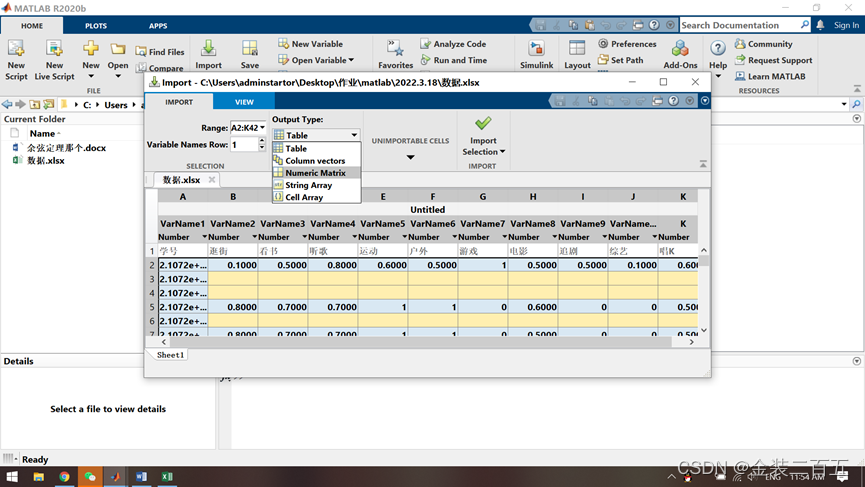Click Run and Time
Screen dimensions: 865x487
[453, 60]
